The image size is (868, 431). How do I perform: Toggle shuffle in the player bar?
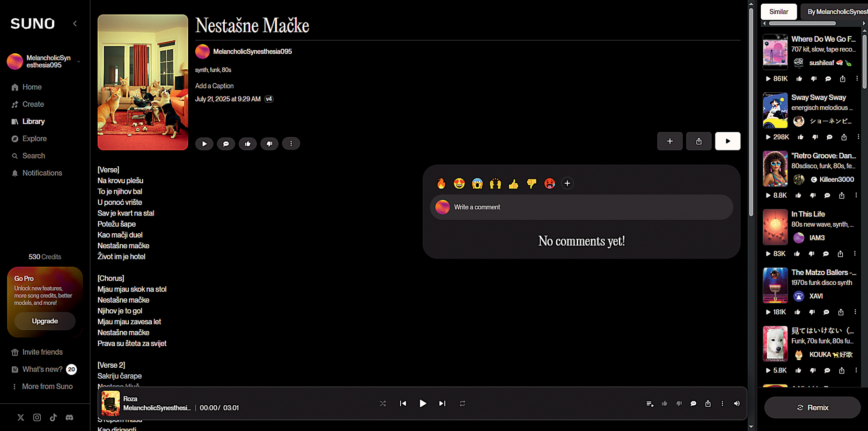coord(383,403)
